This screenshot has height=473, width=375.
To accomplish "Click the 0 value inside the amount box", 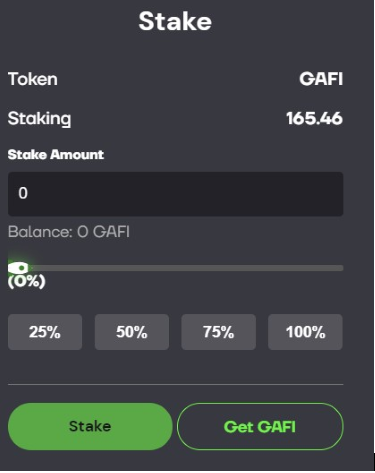I will 23,193.
